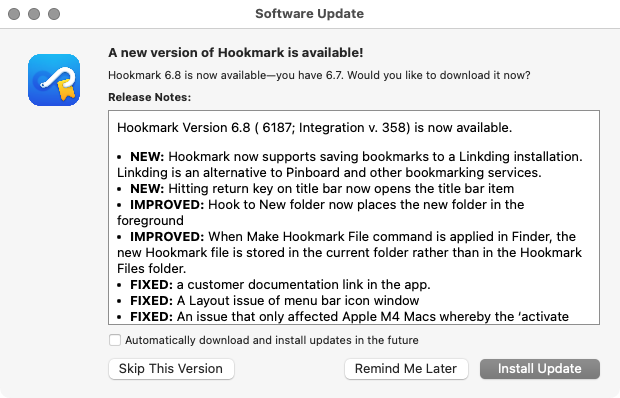Viewport: 620px width, 398px height.
Task: Click the 'Layout issue of menu bar' FIXED bullet
Action: (268, 300)
